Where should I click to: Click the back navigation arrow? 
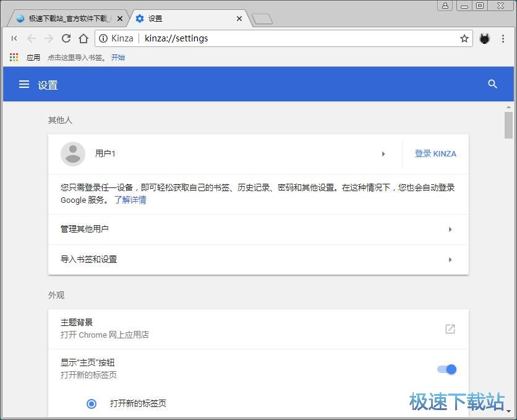tap(32, 38)
